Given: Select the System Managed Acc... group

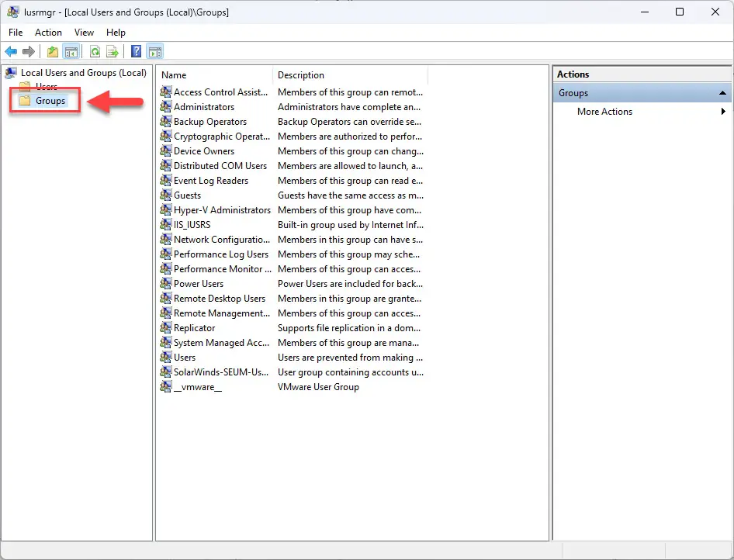Looking at the screenshot, I should pos(221,343).
